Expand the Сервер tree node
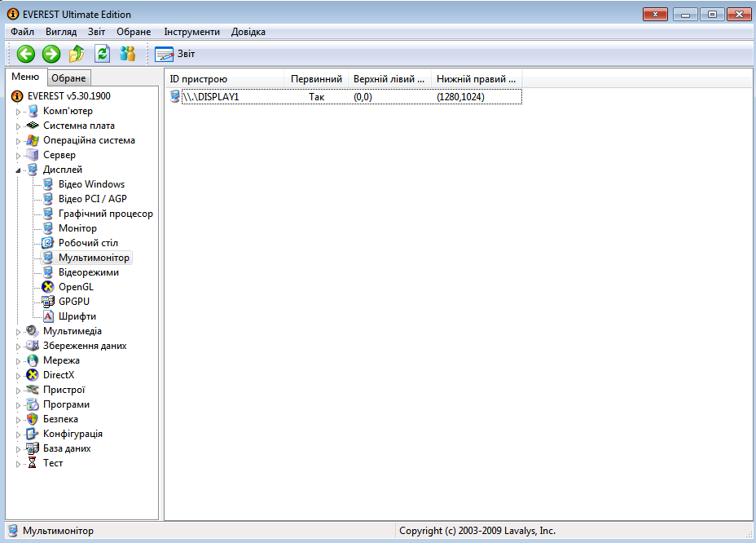756x543 pixels. point(18,156)
